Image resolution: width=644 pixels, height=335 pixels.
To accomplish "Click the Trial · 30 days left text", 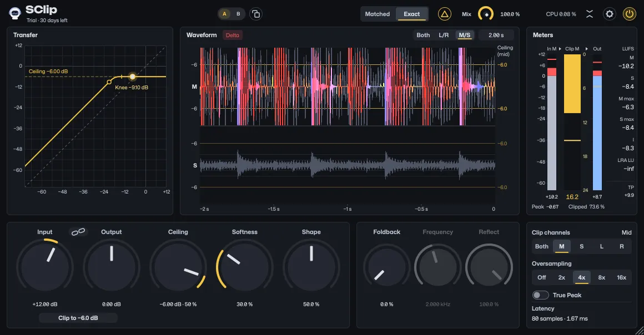I will pos(47,21).
